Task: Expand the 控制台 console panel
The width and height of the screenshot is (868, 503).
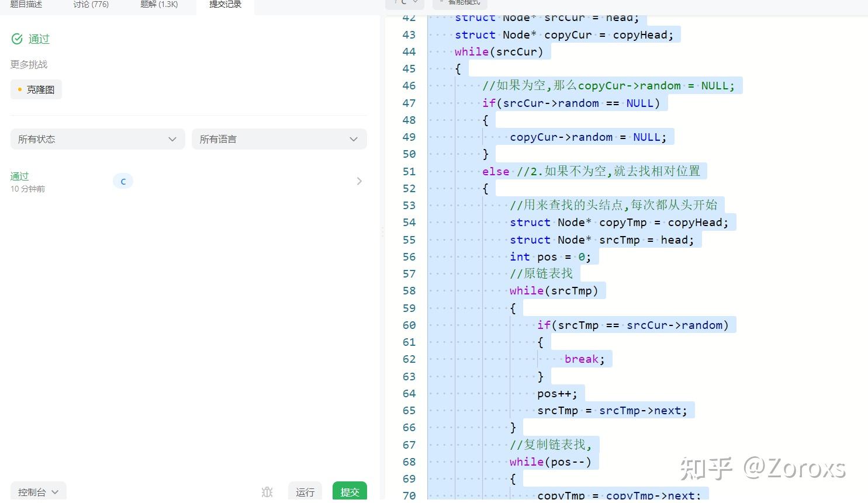Action: 37,491
